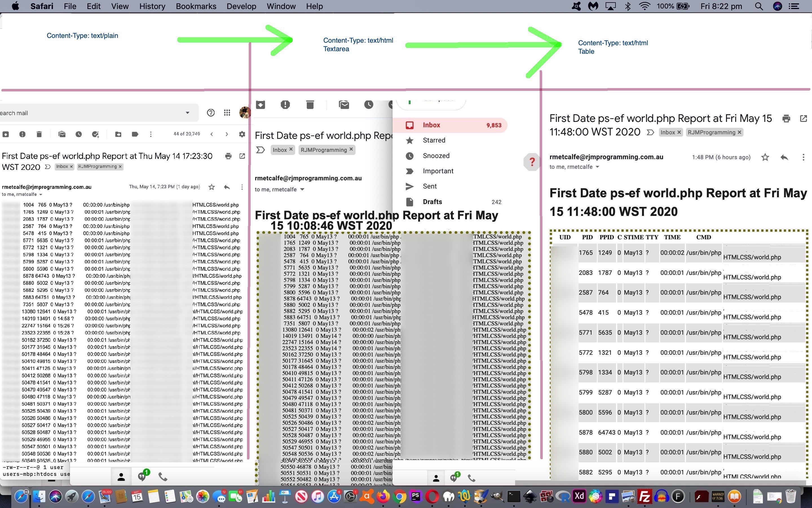The width and height of the screenshot is (812, 508).
Task: Click Mark as unread envelope in middle toolbar
Action: pos(344,104)
